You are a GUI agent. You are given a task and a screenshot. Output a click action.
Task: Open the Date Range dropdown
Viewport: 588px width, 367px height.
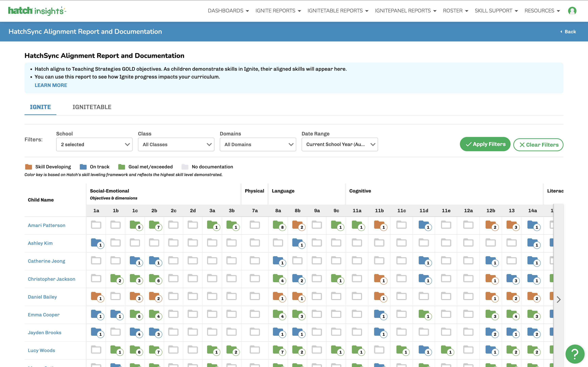point(340,144)
